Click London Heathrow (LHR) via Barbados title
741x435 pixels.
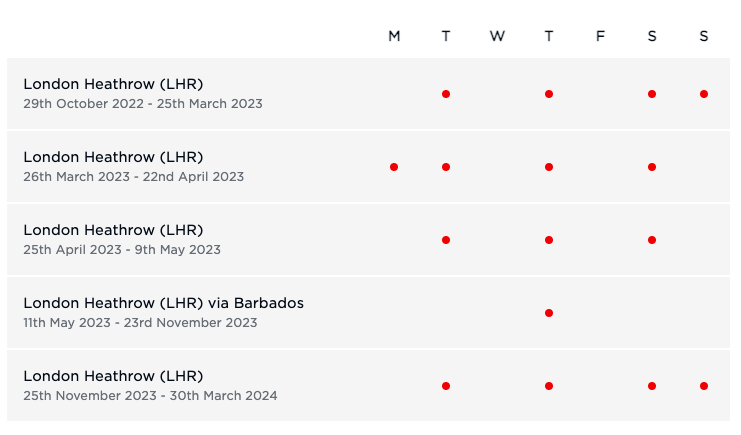pyautogui.click(x=164, y=303)
